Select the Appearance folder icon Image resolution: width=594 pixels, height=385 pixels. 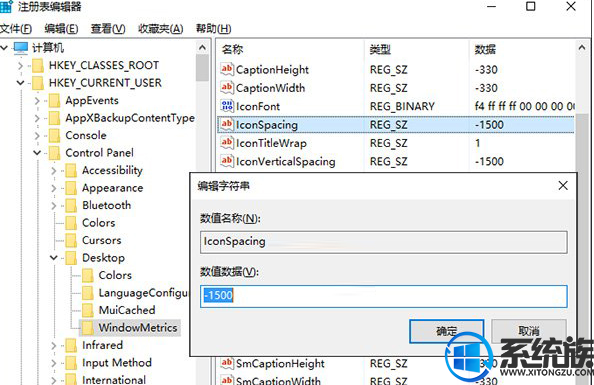click(x=71, y=188)
